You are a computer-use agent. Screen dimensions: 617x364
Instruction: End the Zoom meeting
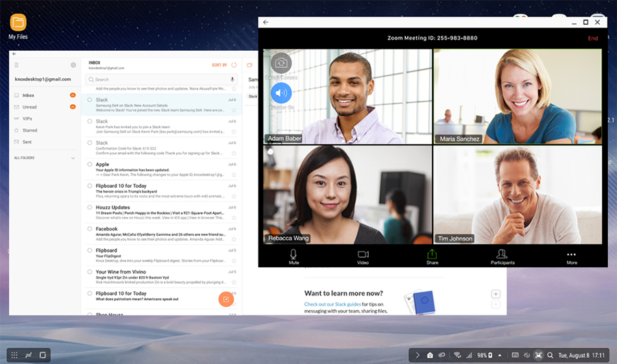click(592, 38)
